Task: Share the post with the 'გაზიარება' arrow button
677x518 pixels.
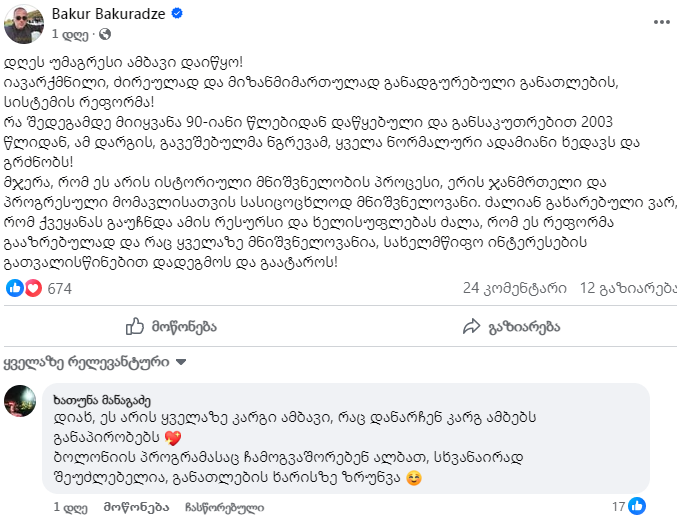Action: click(511, 326)
